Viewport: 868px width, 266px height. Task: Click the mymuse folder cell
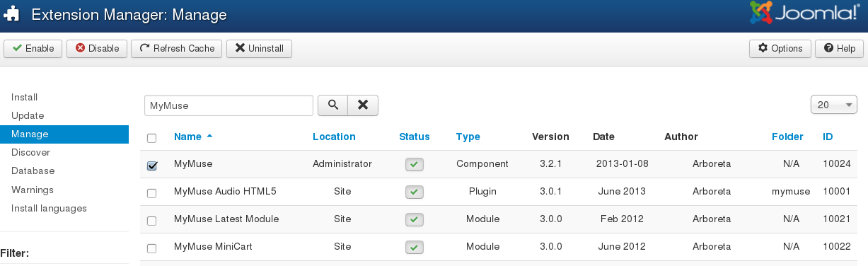791,191
